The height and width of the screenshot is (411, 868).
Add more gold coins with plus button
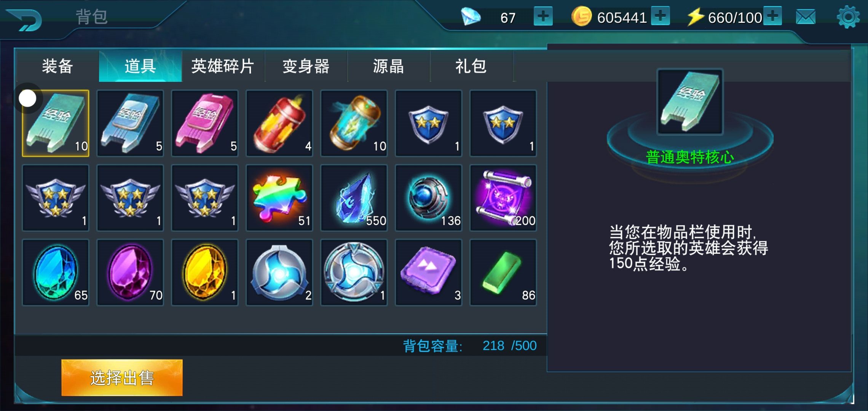point(660,16)
